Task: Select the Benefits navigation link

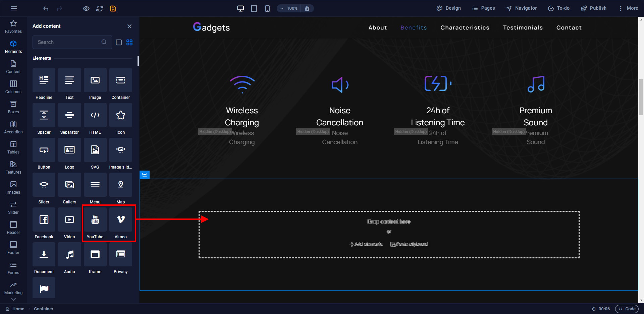Action: pyautogui.click(x=414, y=27)
